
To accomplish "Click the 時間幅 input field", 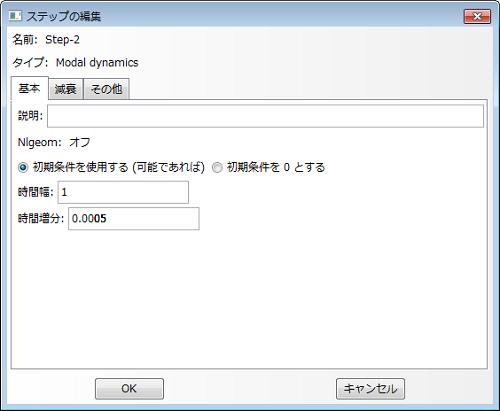I will pos(123,192).
